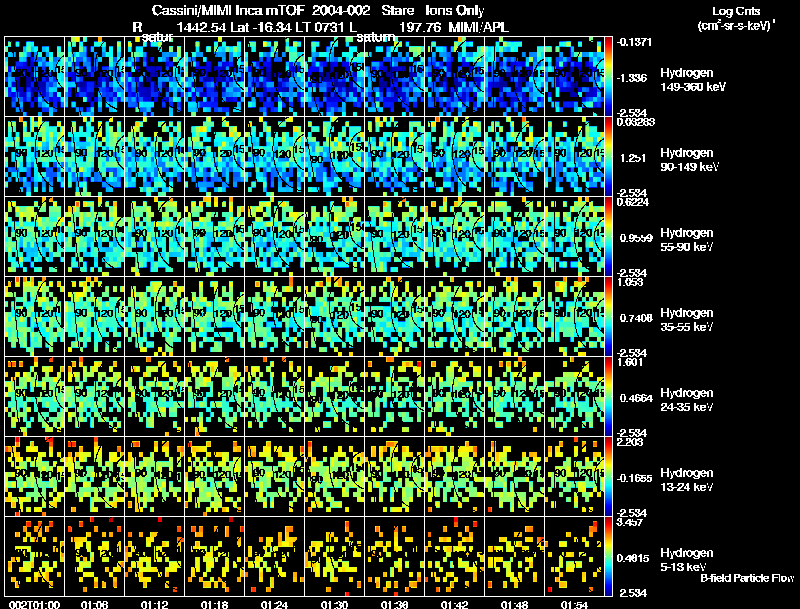Click the Hydrogen 149-360 keV label

(693, 80)
